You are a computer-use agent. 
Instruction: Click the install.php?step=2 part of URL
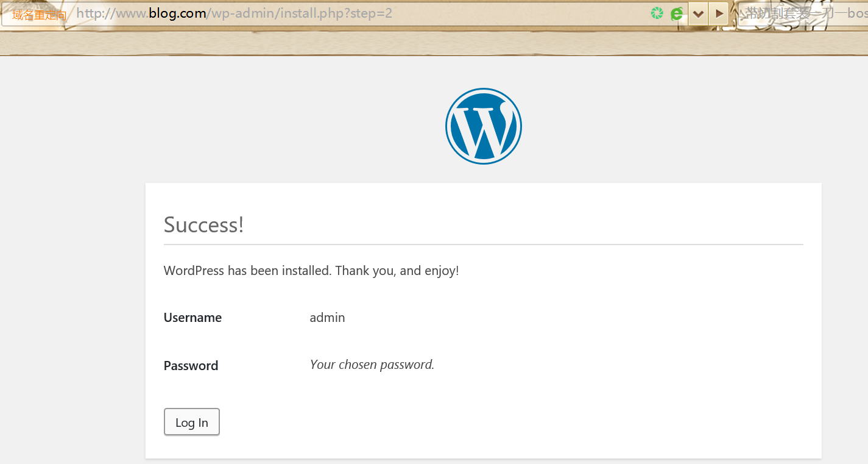336,13
